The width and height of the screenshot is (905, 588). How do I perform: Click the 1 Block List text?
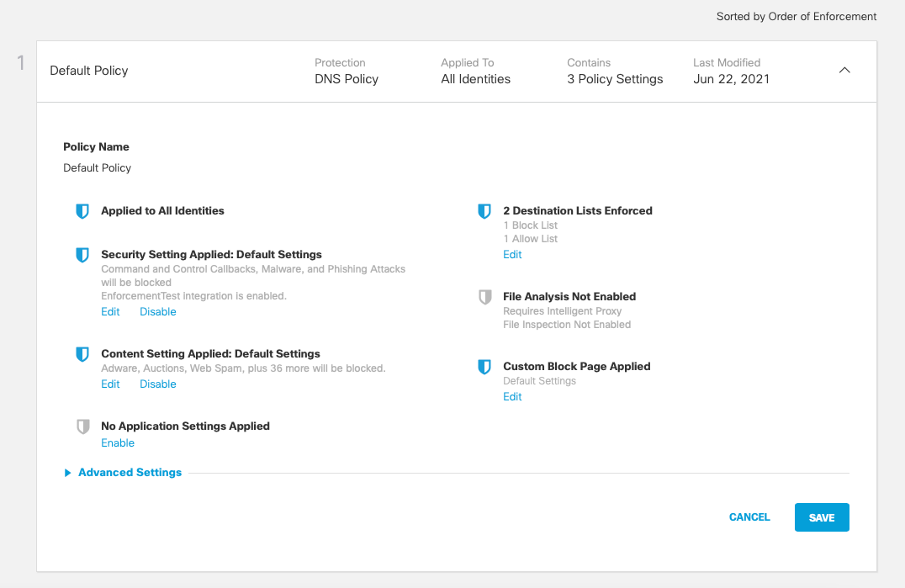(x=531, y=225)
